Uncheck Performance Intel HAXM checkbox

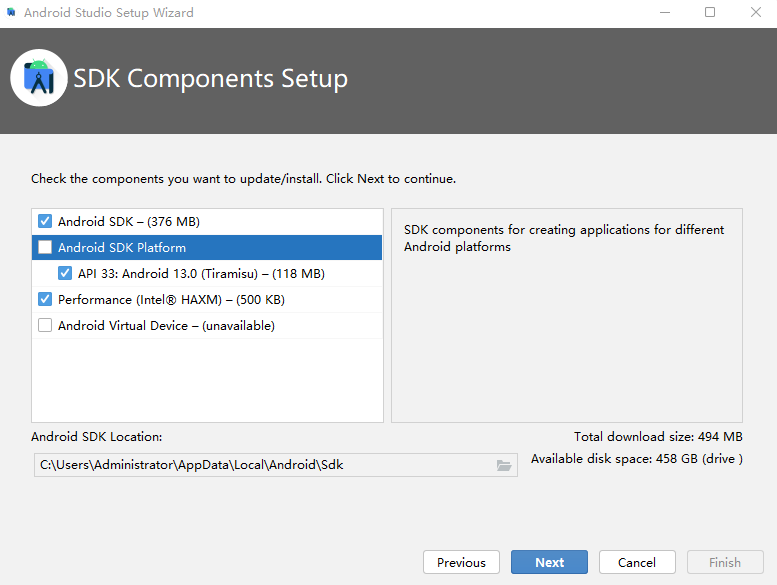click(45, 299)
